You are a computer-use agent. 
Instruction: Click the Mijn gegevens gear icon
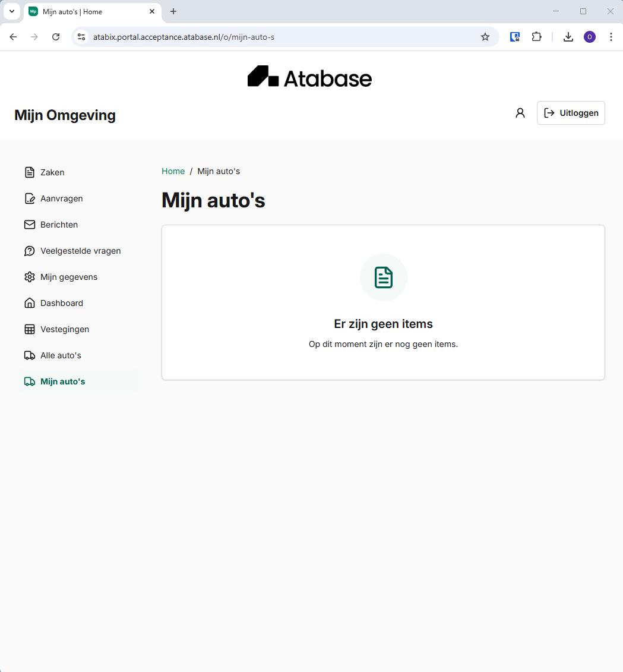click(29, 277)
